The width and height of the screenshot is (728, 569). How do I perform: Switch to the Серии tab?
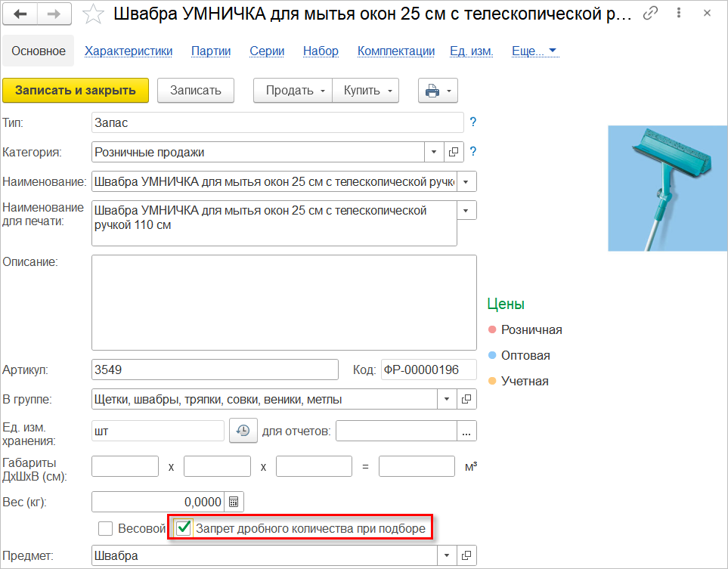pos(267,51)
